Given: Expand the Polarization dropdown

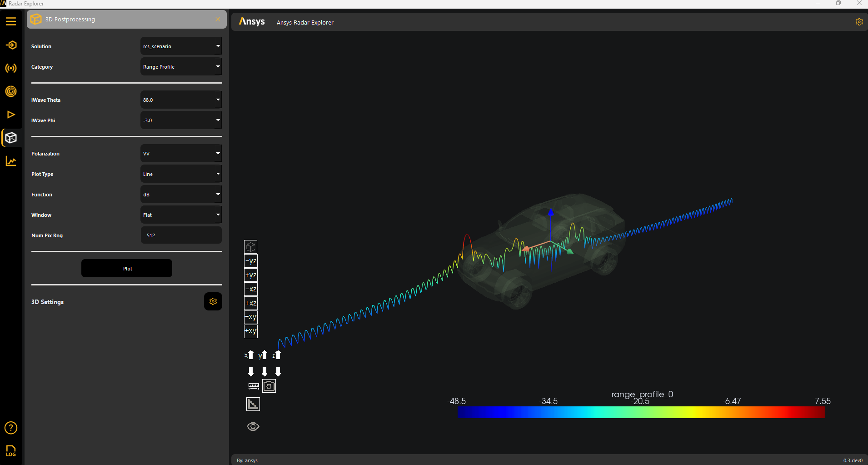Looking at the screenshot, I should tap(181, 154).
